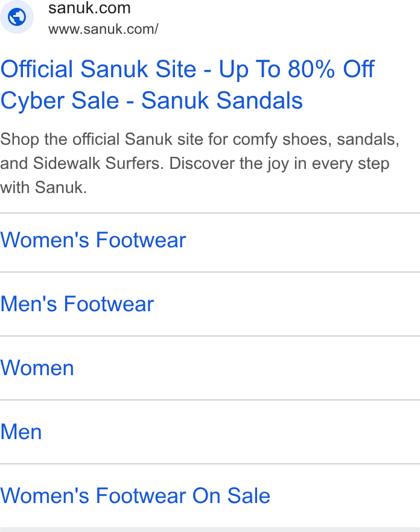Go to the Women sitelink
This screenshot has height=532, width=420.
coord(37,368)
